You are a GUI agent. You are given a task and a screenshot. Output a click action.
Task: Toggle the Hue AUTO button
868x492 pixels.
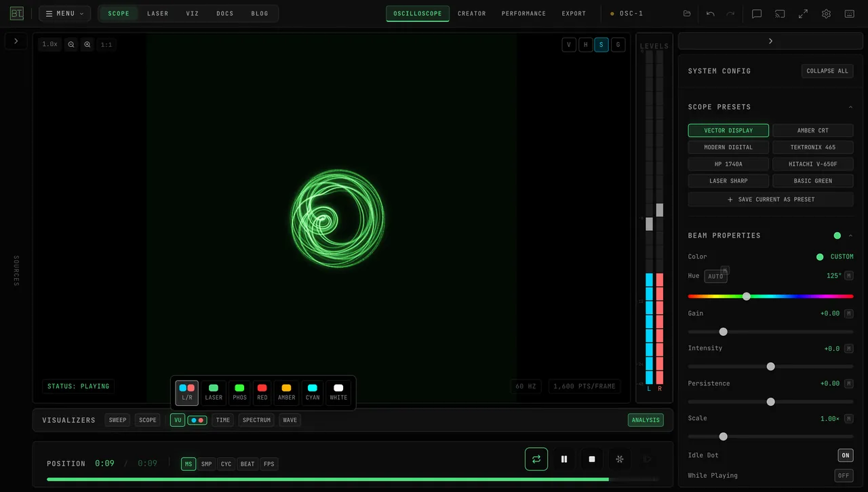pyautogui.click(x=715, y=276)
